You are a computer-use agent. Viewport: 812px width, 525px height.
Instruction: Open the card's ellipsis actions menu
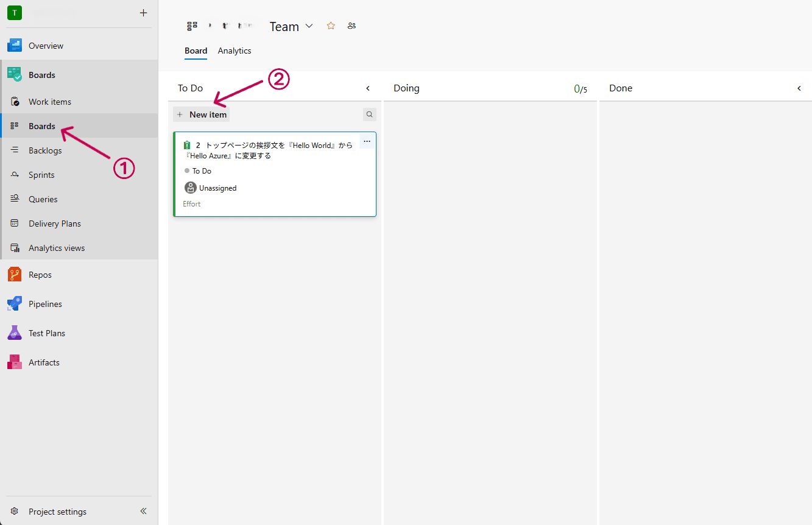pyautogui.click(x=367, y=141)
